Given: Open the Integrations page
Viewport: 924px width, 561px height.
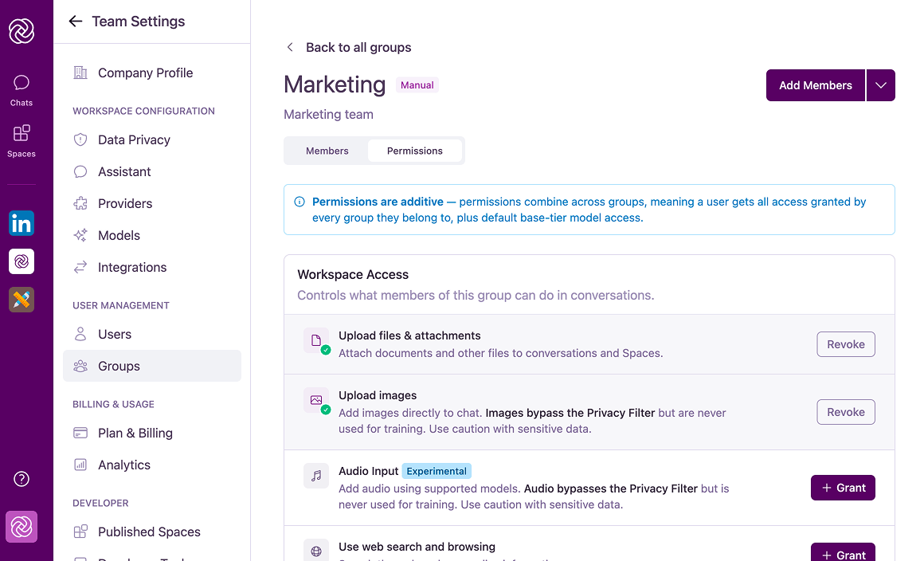Looking at the screenshot, I should pyautogui.click(x=152, y=267).
